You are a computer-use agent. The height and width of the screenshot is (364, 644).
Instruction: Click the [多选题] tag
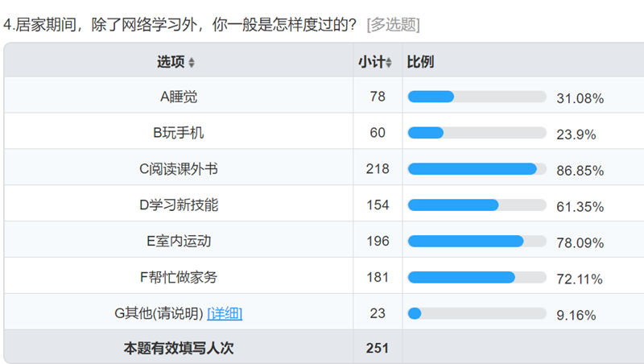392,24
